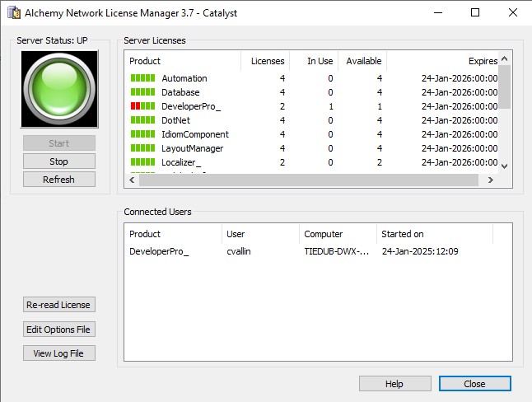Screen dimensions: 532x402
Task: Click the start time 24-Jan-2025:12:09
Action: coord(420,251)
